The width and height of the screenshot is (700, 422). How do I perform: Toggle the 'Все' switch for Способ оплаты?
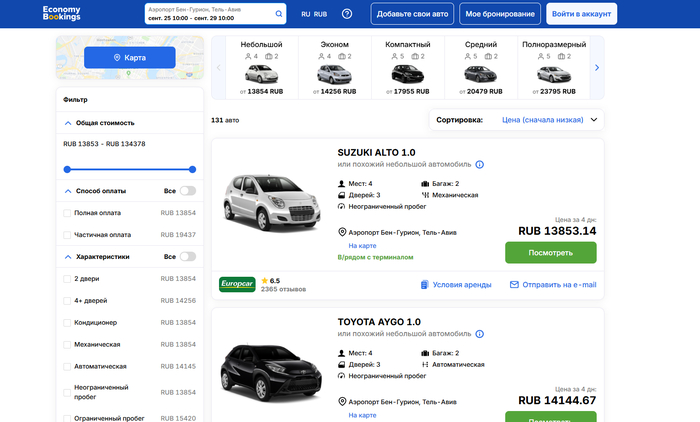click(188, 190)
